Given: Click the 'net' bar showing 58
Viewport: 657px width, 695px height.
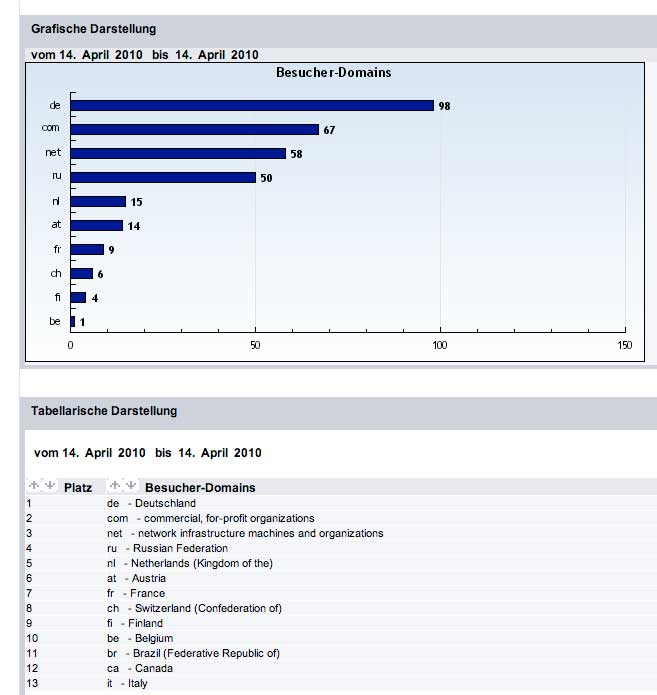Looking at the screenshot, I should point(178,153).
